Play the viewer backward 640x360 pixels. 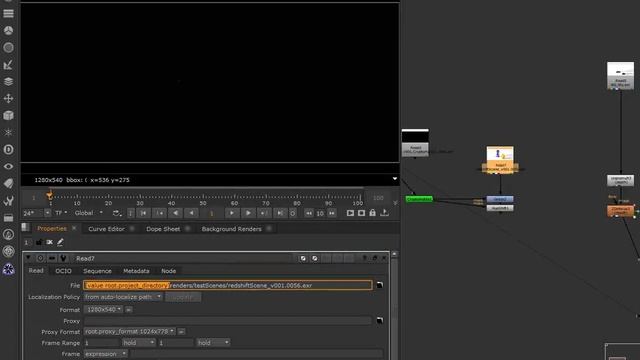176,213
